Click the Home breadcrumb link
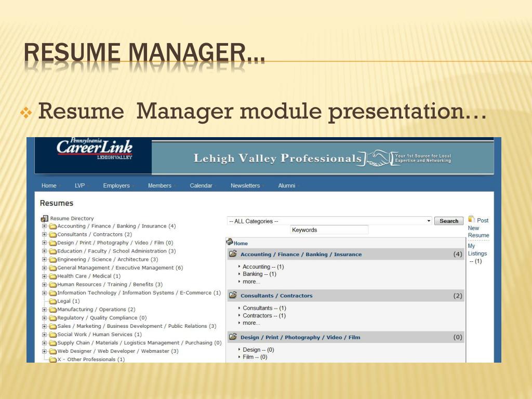532x399 pixels. (241, 243)
